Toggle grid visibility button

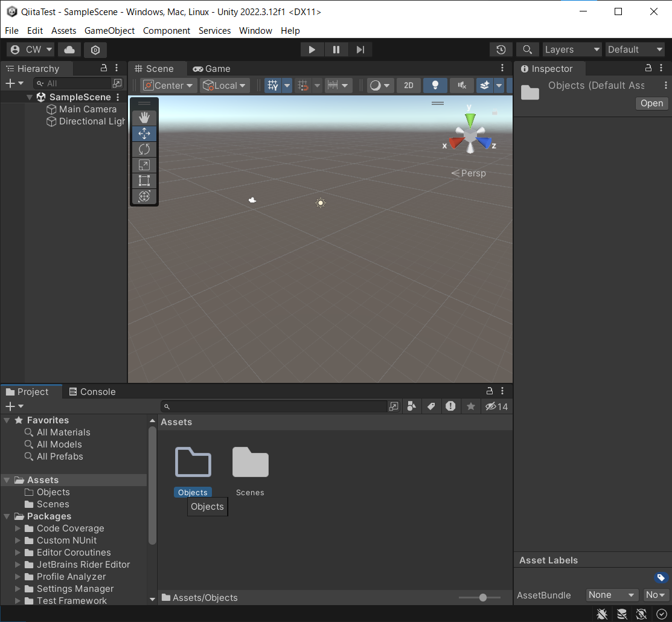[273, 85]
